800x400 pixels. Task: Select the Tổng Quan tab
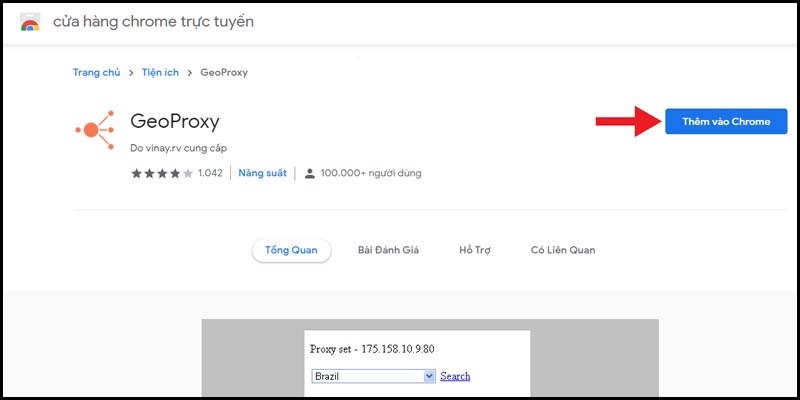pos(291,250)
